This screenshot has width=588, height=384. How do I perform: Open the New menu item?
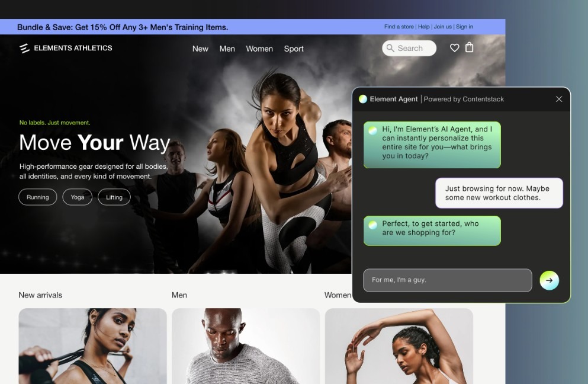[200, 49]
